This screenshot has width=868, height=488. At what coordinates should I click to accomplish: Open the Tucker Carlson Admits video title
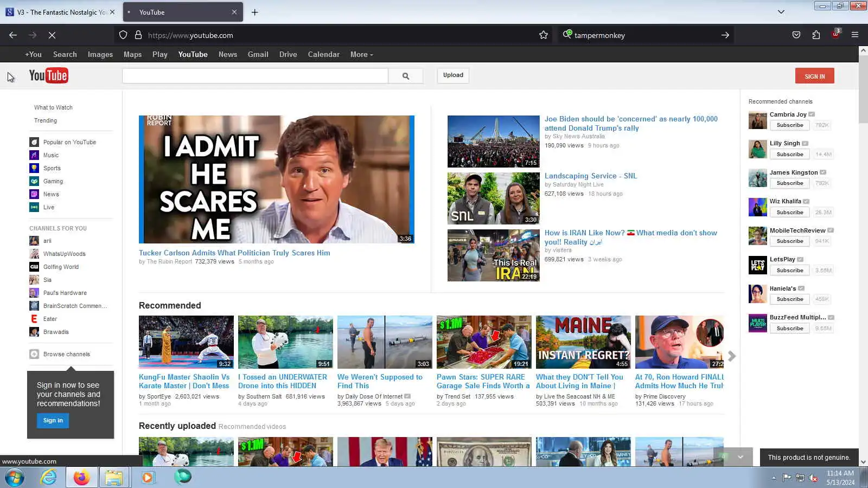(234, 253)
